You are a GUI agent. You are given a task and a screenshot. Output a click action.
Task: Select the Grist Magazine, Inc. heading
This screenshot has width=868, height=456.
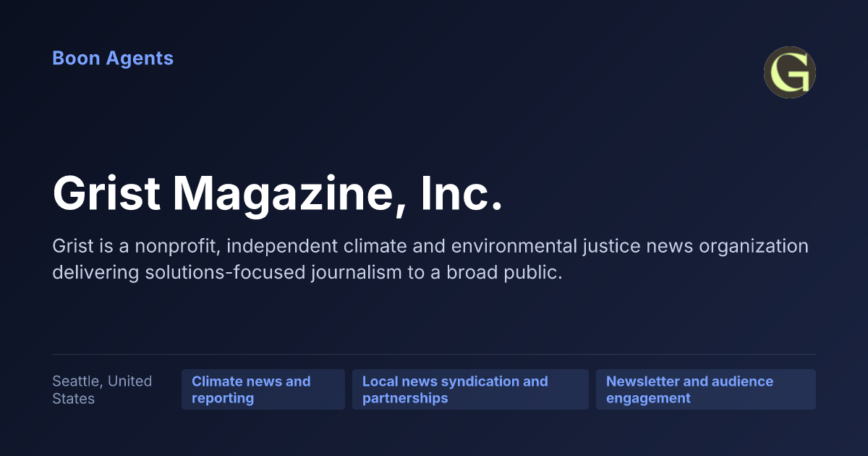(x=278, y=195)
